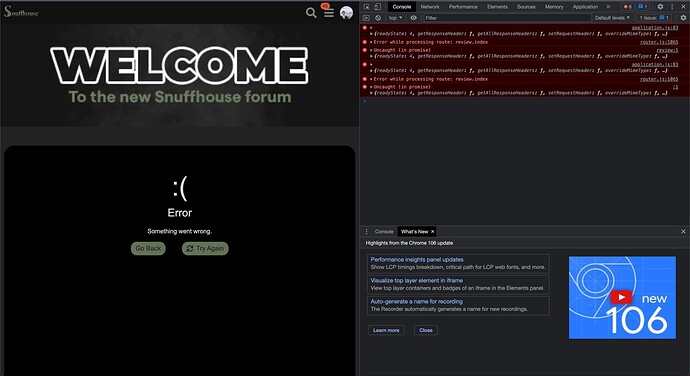This screenshot has width=690, height=376.
Task: Go to the Snuffhouse logo home link
Action: [21, 12]
